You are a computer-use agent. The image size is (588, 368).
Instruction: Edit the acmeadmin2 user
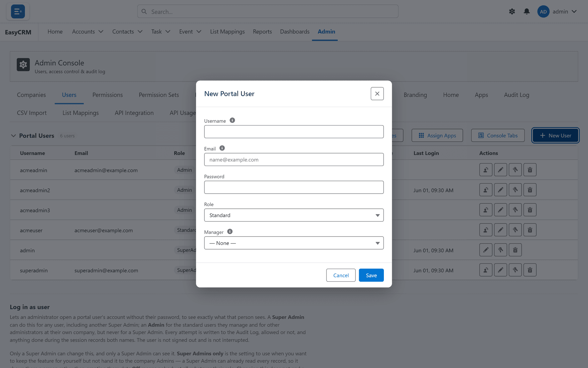(x=500, y=190)
